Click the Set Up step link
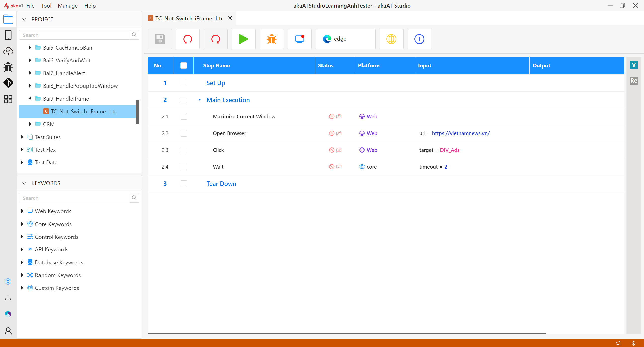The image size is (644, 347). click(x=216, y=83)
